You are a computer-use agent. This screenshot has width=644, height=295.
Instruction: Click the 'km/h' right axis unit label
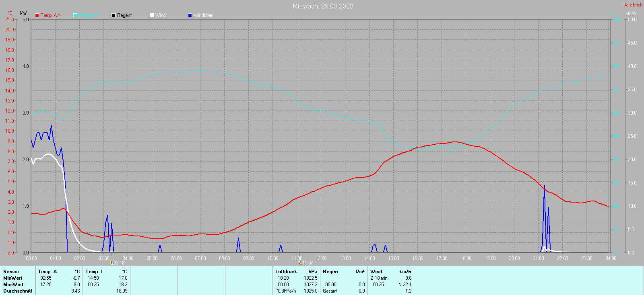click(x=631, y=13)
